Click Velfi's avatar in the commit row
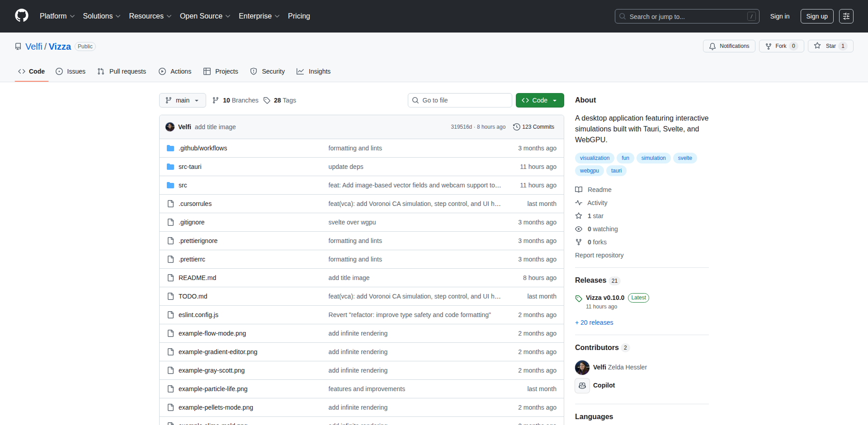Image resolution: width=868 pixels, height=425 pixels. (x=170, y=127)
